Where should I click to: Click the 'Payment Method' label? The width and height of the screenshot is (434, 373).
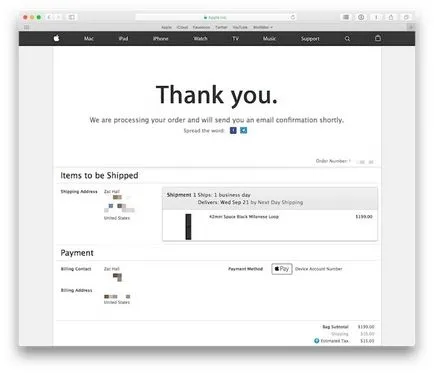(246, 269)
